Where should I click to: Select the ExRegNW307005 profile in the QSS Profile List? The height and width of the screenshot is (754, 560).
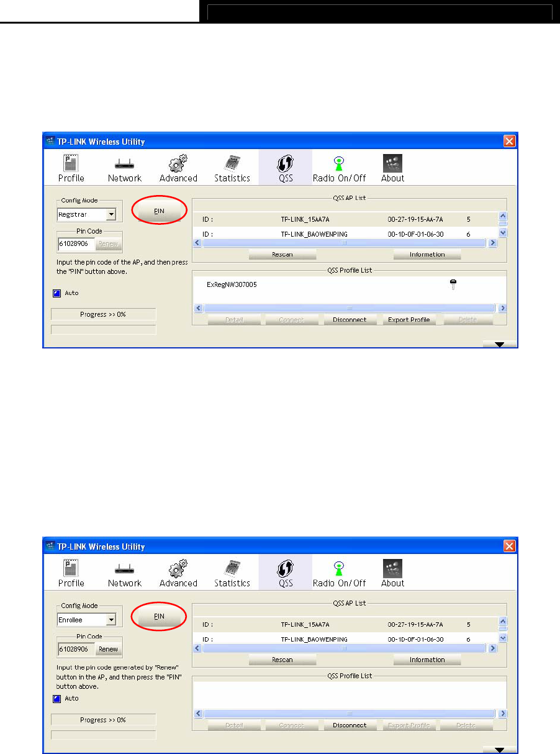tap(232, 284)
